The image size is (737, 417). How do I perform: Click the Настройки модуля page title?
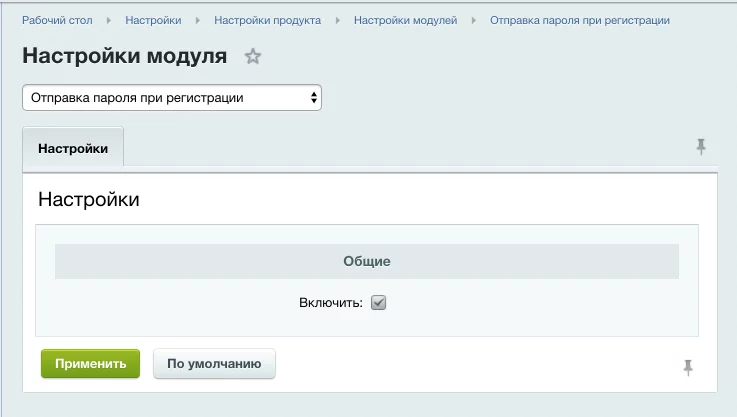coord(125,56)
